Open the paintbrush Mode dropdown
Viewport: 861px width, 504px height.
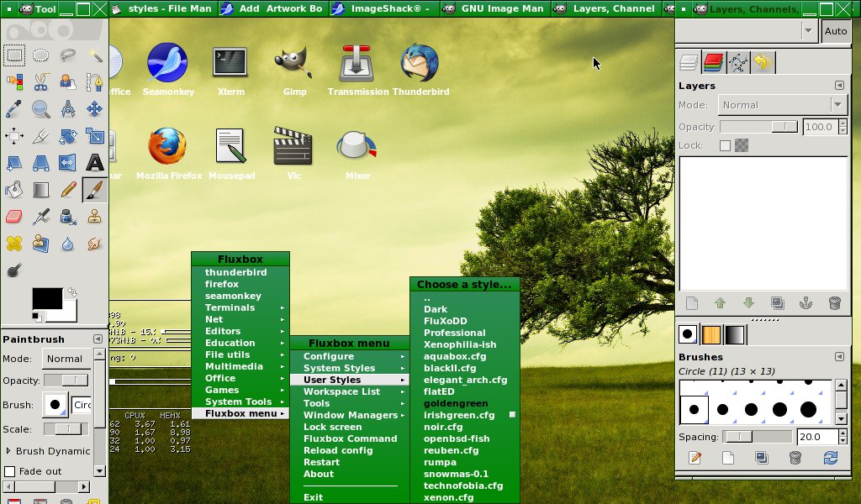[66, 359]
